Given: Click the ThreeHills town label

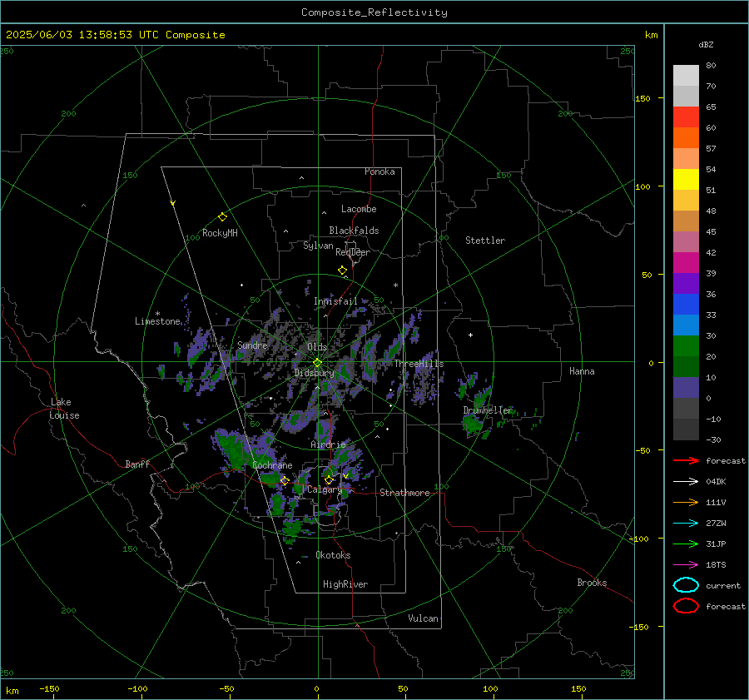Looking at the screenshot, I should (x=419, y=364).
